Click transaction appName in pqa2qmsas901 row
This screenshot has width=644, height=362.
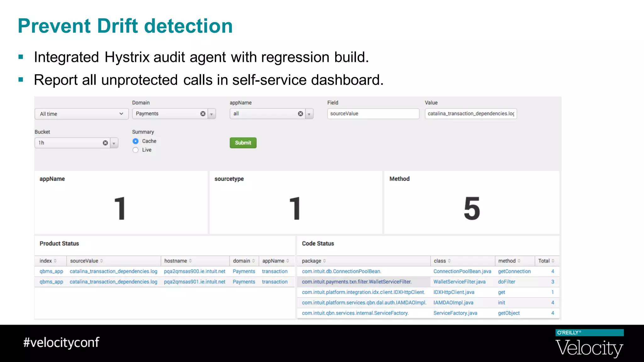[275, 282]
